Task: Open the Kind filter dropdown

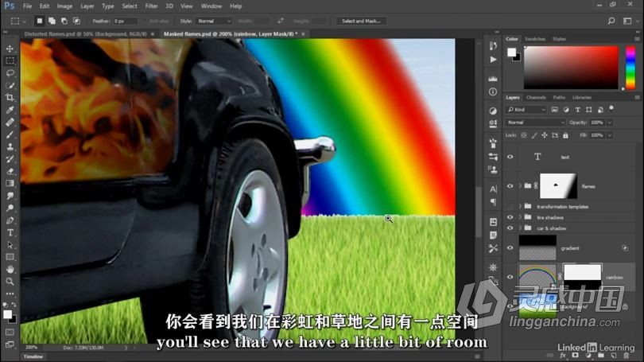Action: pos(526,110)
